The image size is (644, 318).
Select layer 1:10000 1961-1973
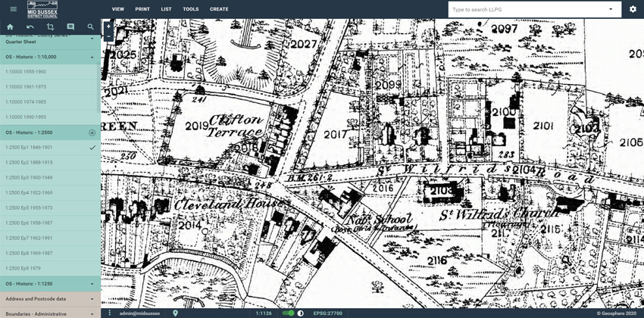[x=50, y=87]
